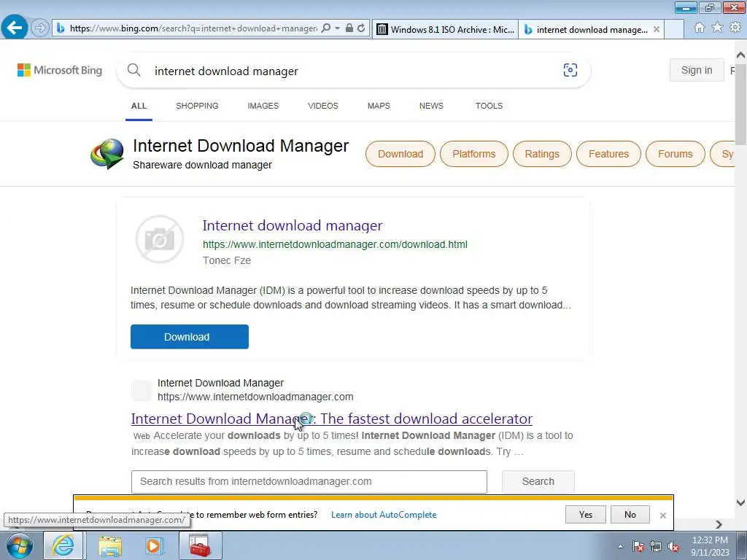Click No in the AutoComplete prompt
Screen dimensions: 747x560
[x=630, y=514]
